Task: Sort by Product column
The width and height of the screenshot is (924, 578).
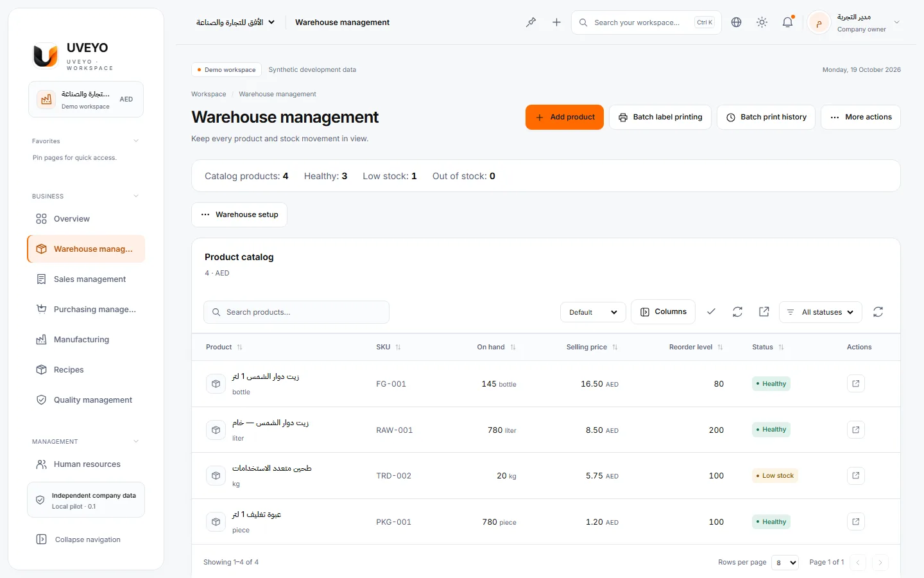Action: pyautogui.click(x=224, y=347)
